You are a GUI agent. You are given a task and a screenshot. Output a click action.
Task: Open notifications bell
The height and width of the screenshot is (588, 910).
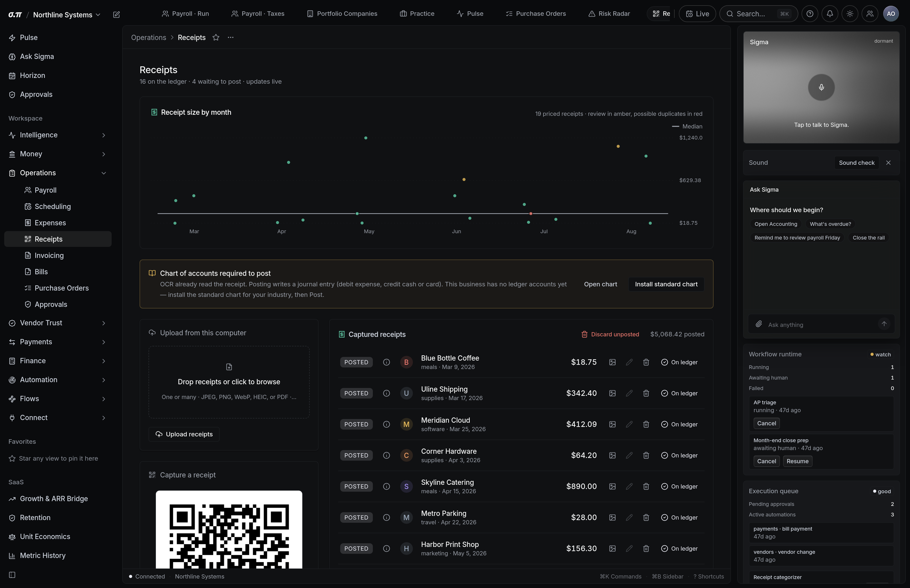(830, 14)
